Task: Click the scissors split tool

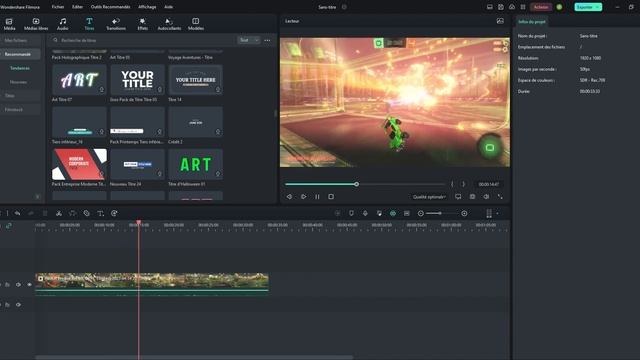Action: pyautogui.click(x=59, y=213)
